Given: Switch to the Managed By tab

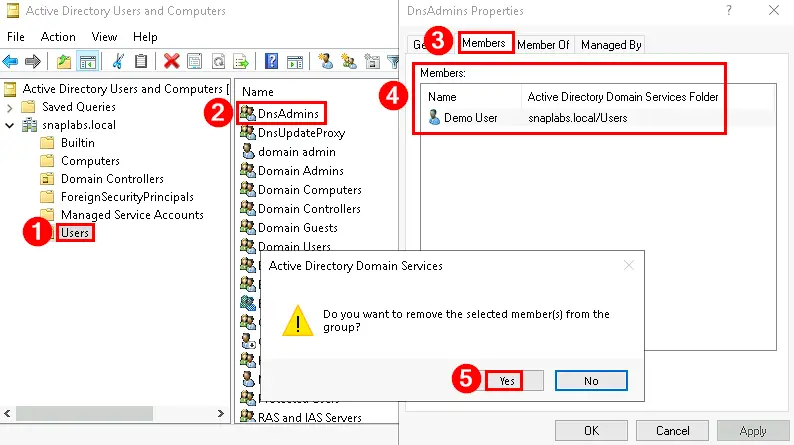Looking at the screenshot, I should pos(611,45).
